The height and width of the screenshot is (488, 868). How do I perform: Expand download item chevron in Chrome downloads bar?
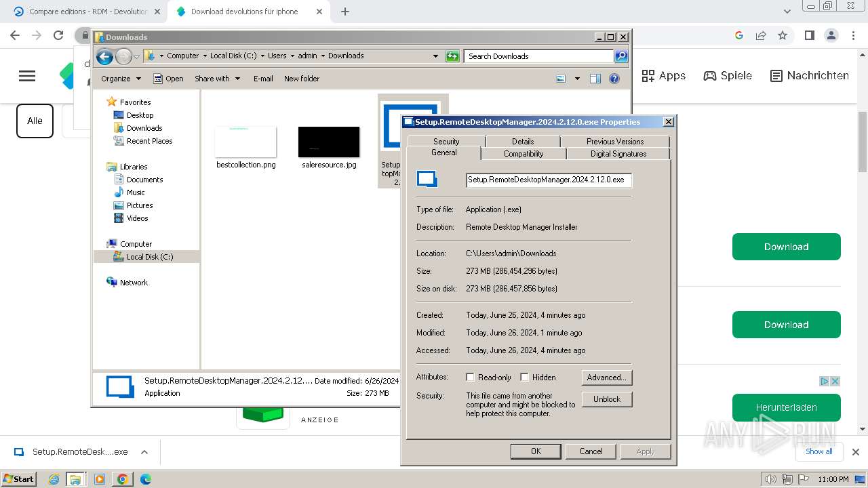[x=144, y=452]
